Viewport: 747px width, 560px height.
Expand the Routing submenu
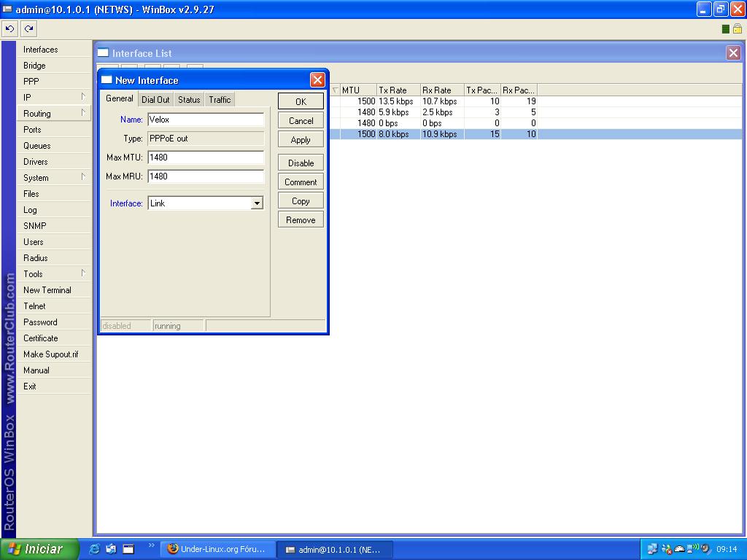[x=54, y=113]
